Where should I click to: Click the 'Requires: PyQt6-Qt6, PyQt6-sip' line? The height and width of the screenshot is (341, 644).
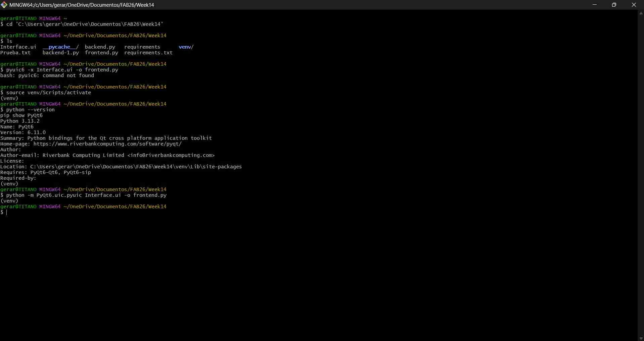click(x=46, y=172)
